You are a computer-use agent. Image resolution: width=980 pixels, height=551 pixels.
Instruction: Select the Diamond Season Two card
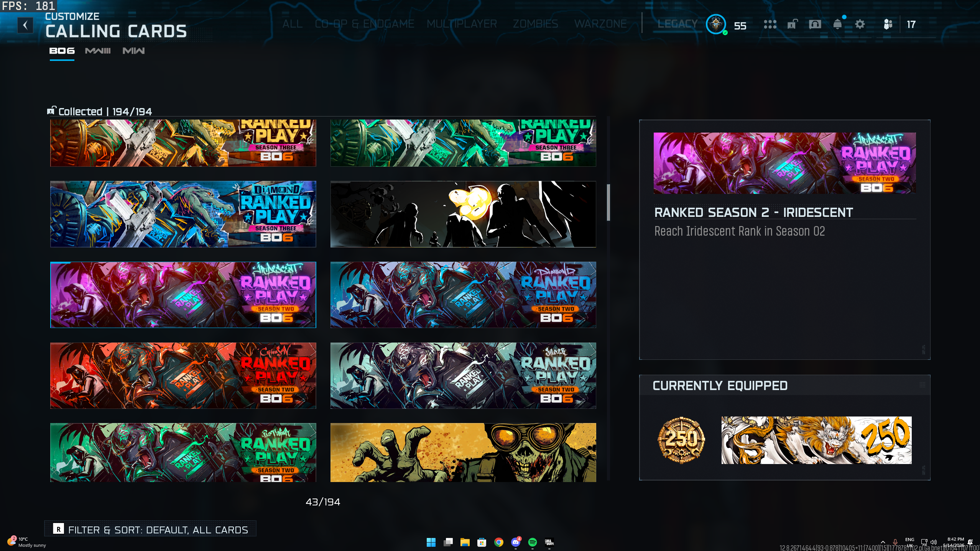[463, 295]
